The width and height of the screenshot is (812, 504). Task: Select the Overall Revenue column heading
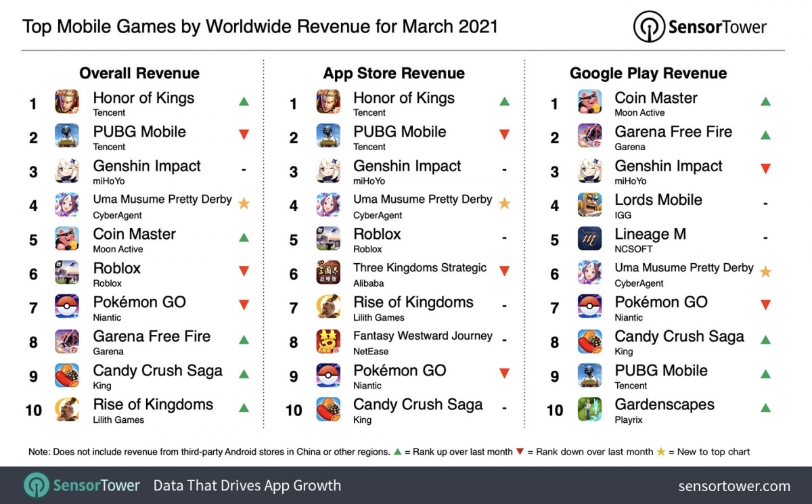tap(139, 73)
